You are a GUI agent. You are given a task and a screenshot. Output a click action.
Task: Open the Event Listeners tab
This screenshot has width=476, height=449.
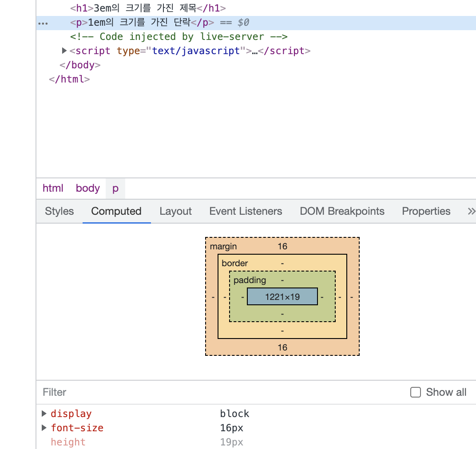246,211
